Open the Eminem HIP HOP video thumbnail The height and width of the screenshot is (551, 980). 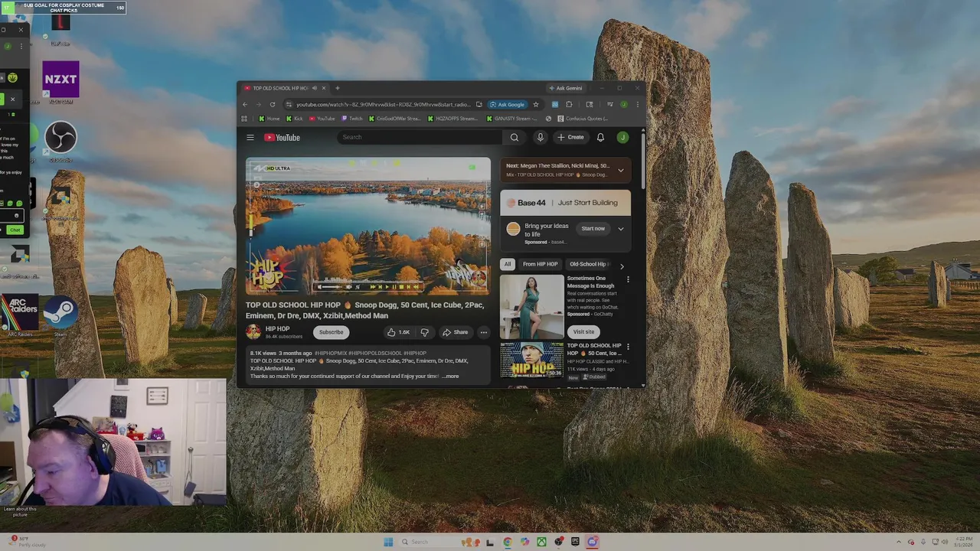point(531,360)
